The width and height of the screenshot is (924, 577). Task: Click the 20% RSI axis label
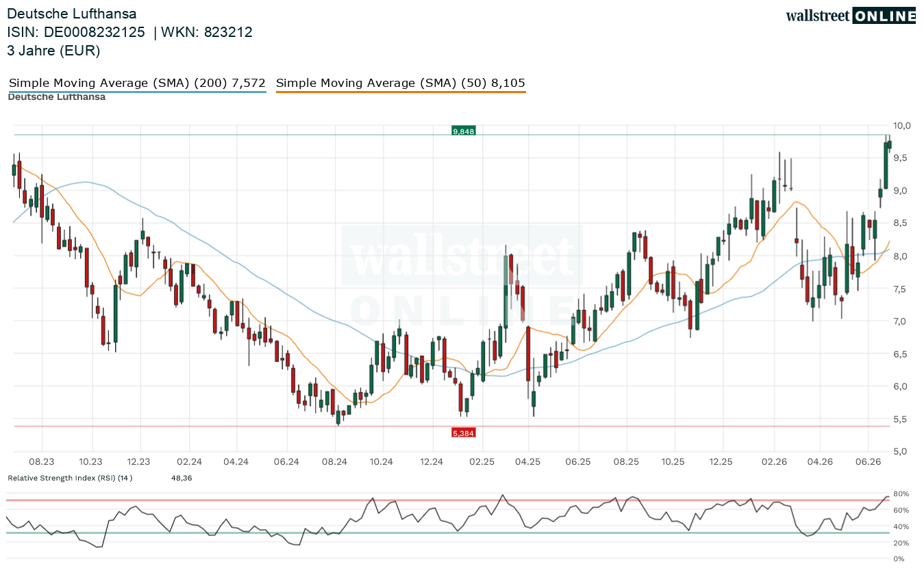pyautogui.click(x=900, y=543)
